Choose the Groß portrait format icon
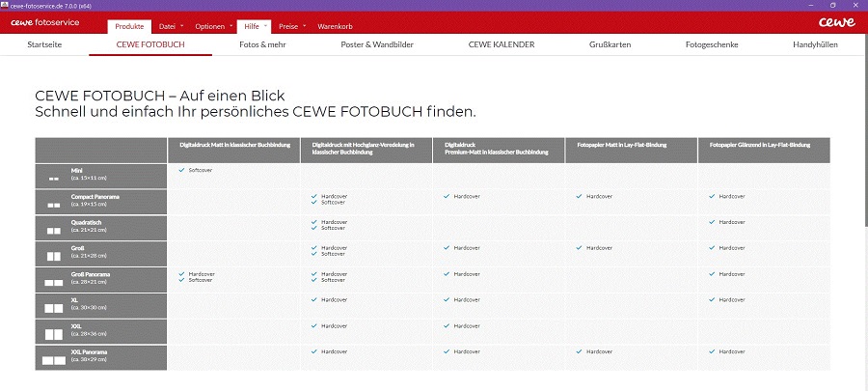The width and height of the screenshot is (868, 391). click(x=54, y=258)
